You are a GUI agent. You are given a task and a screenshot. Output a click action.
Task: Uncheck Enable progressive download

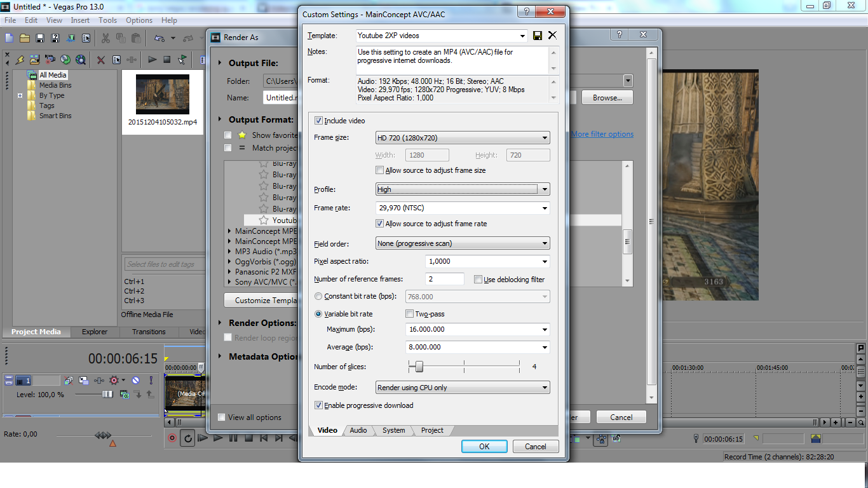(319, 405)
